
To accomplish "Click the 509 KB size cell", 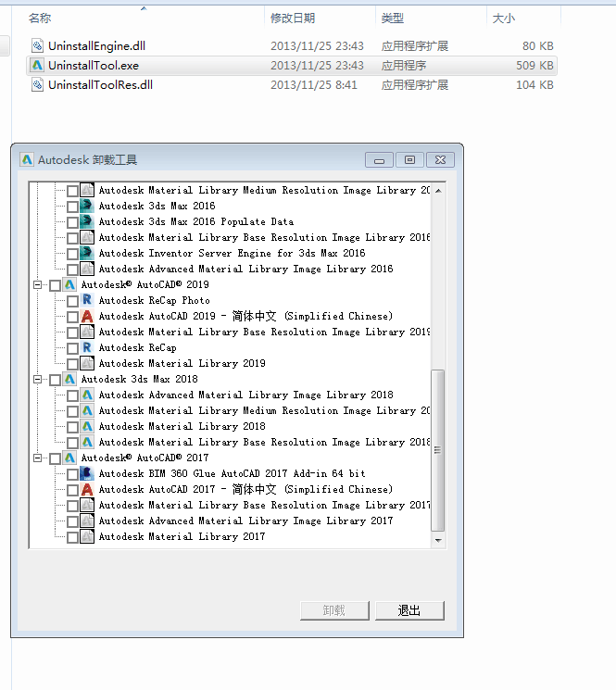I will click(x=534, y=66).
